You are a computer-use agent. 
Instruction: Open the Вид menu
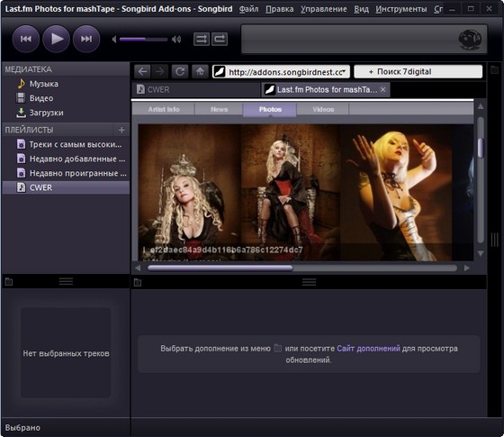pos(361,9)
